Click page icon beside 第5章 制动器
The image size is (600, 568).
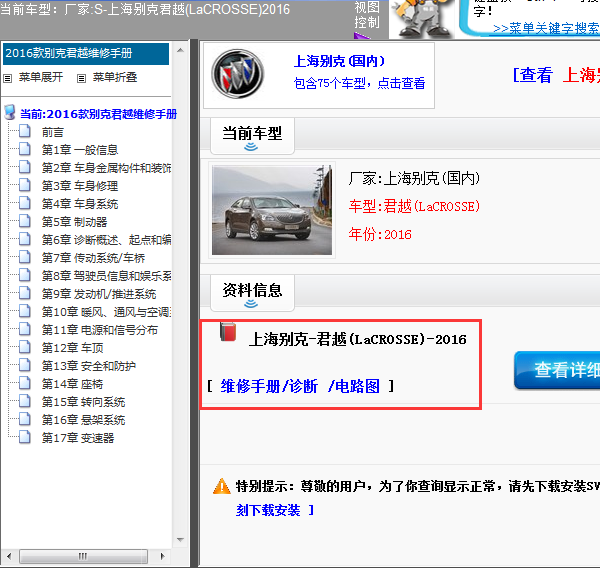pyautogui.click(x=25, y=221)
